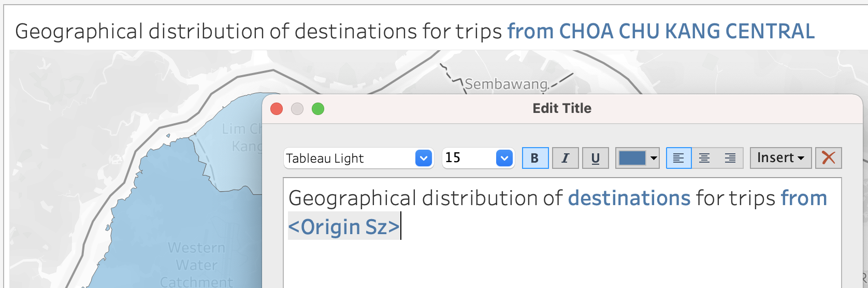Click the gray minimize window button
Image resolution: width=868 pixels, height=288 pixels.
[x=297, y=109]
